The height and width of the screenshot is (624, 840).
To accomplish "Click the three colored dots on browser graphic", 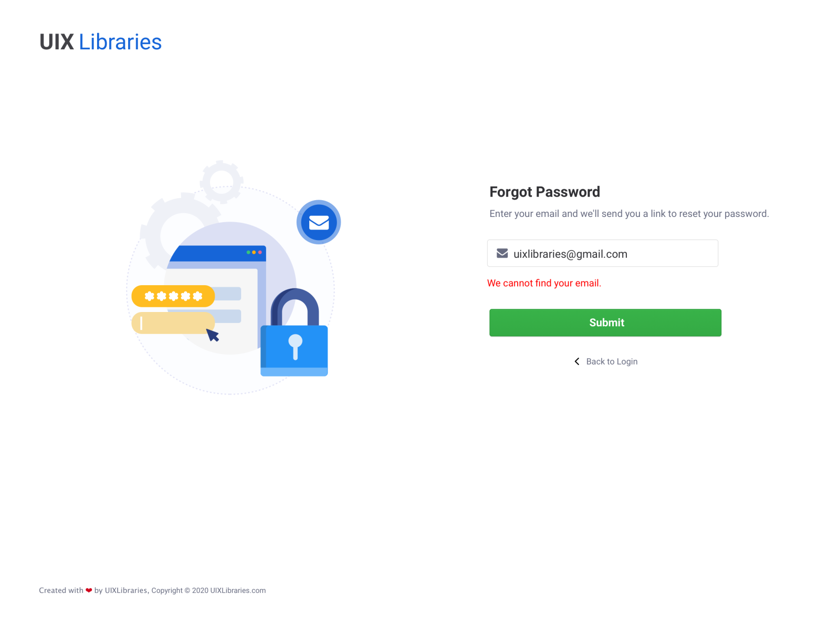I will [254, 252].
